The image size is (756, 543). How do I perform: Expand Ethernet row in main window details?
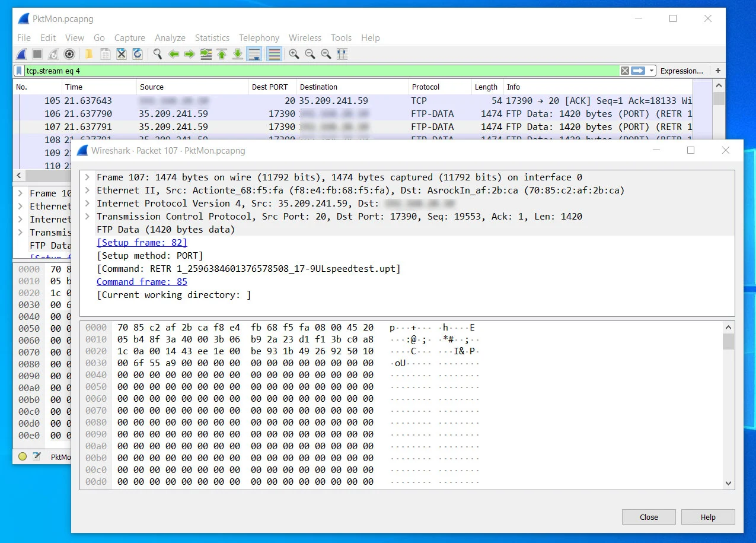pyautogui.click(x=20, y=207)
